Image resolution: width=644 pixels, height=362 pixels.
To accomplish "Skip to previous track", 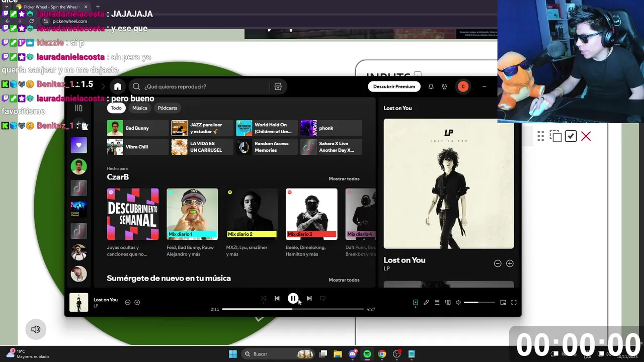I will [277, 299].
